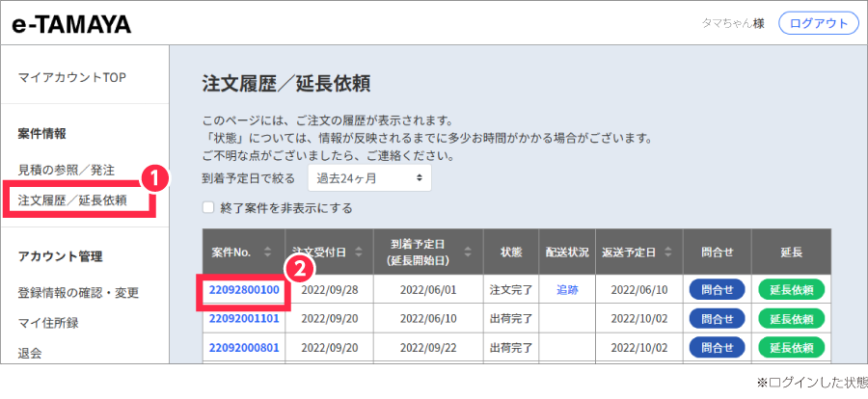This screenshot has width=868, height=399.
Task: Click 問合せ button for order 22092800100
Action: (717, 289)
